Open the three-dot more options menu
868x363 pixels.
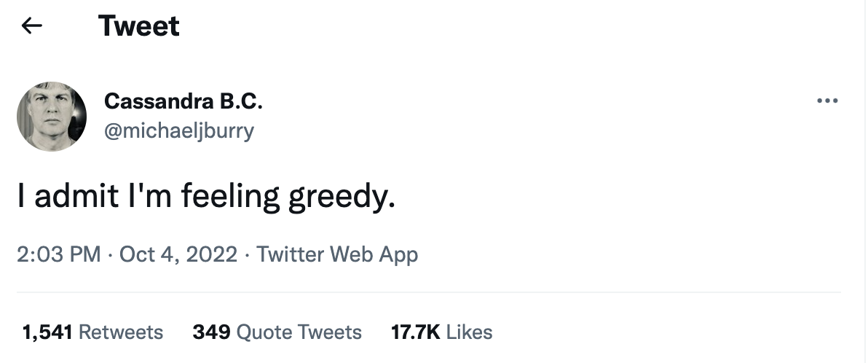(827, 101)
